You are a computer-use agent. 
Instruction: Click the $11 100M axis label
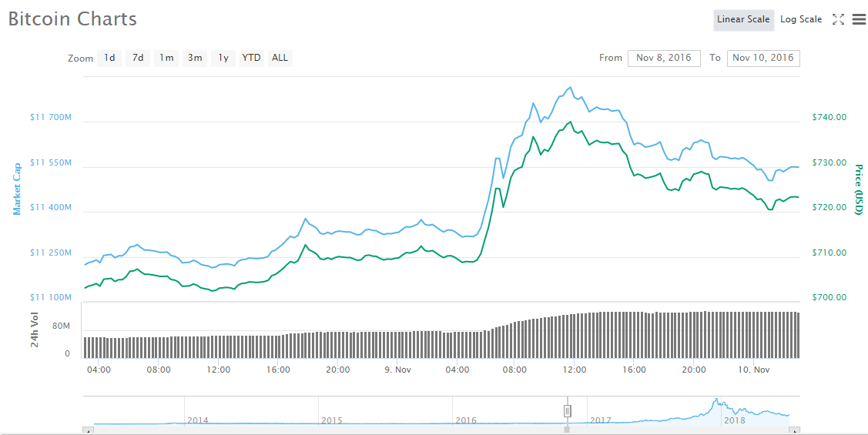click(x=51, y=298)
